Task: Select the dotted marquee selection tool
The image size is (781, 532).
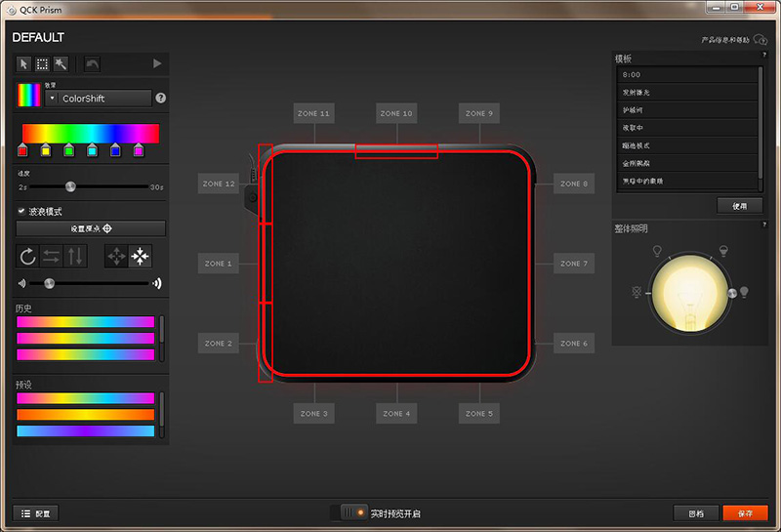Action: tap(42, 63)
